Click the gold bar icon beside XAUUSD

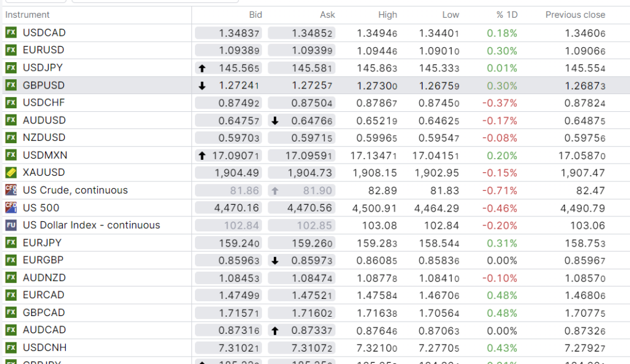10,173
